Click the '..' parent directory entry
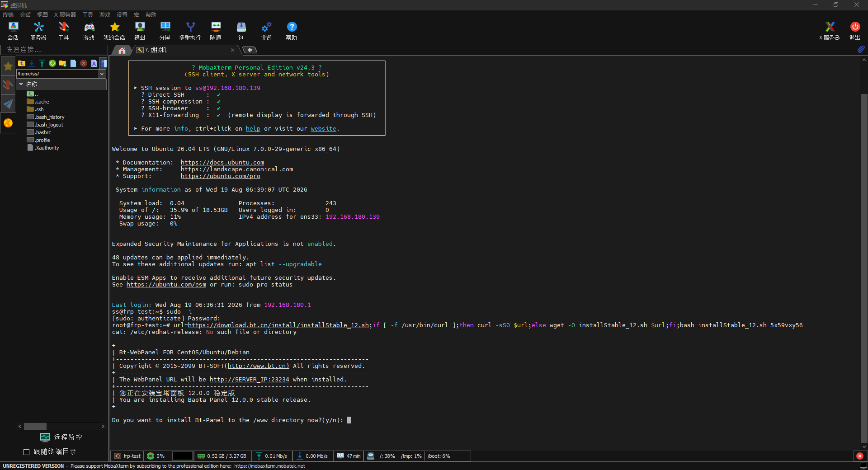The image size is (868, 470). [33, 94]
